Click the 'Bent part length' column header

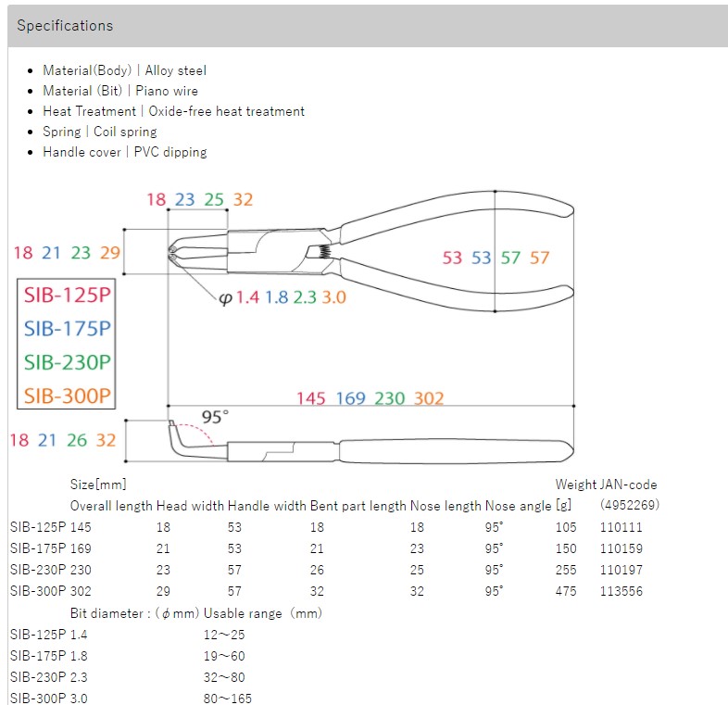[358, 506]
